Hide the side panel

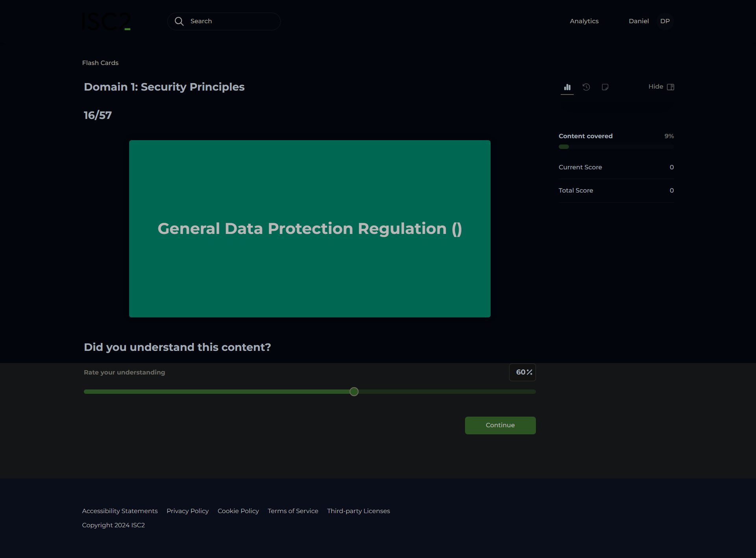pyautogui.click(x=656, y=87)
